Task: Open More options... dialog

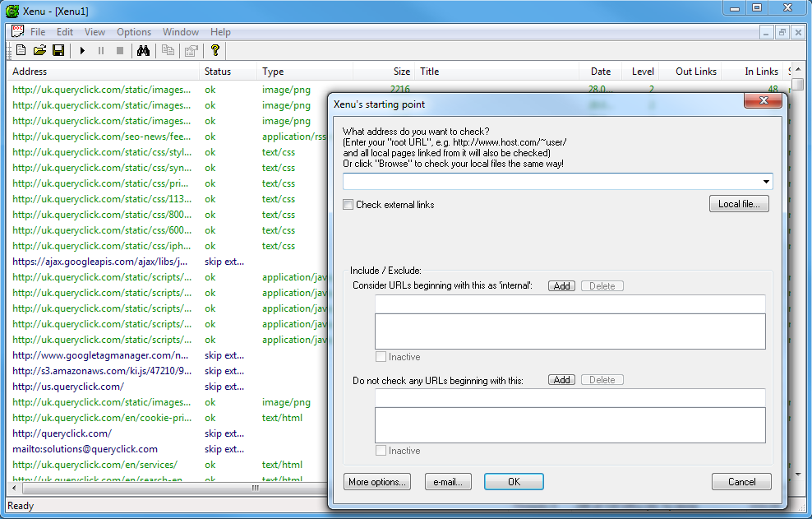Action: coord(377,482)
